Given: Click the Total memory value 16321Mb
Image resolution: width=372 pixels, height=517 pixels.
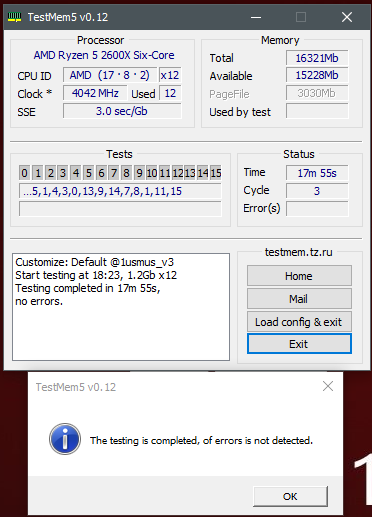Looking at the screenshot, I should tap(317, 58).
